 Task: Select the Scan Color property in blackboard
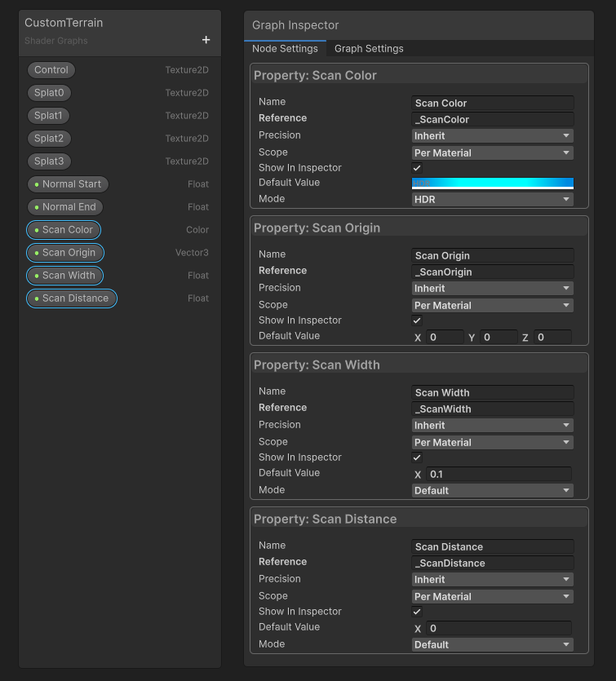point(64,229)
